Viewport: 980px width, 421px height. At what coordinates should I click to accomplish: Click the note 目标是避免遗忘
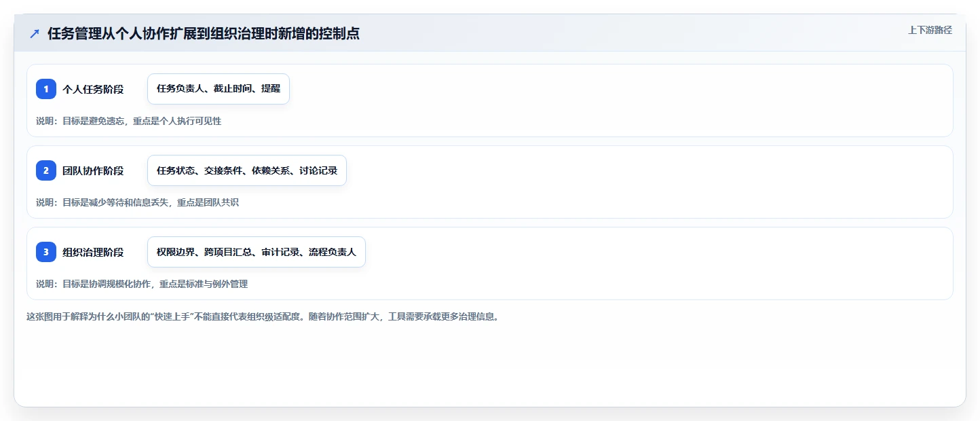(x=129, y=121)
